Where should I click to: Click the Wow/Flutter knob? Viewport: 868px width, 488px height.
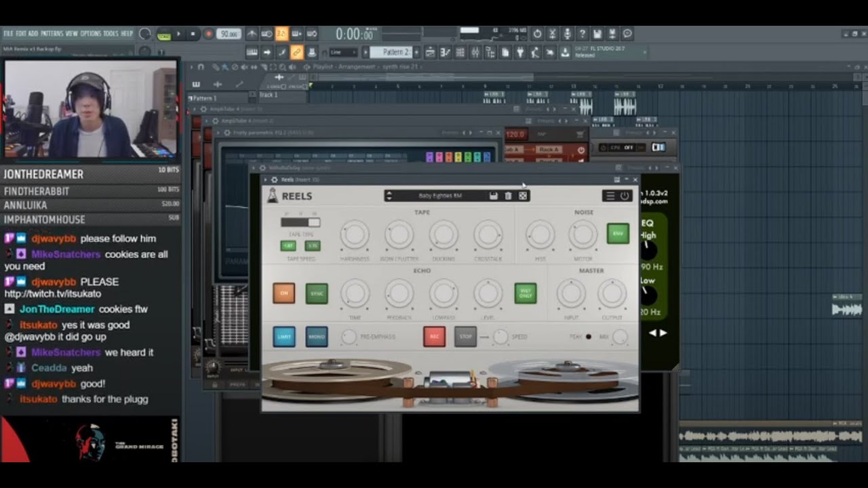tap(399, 235)
